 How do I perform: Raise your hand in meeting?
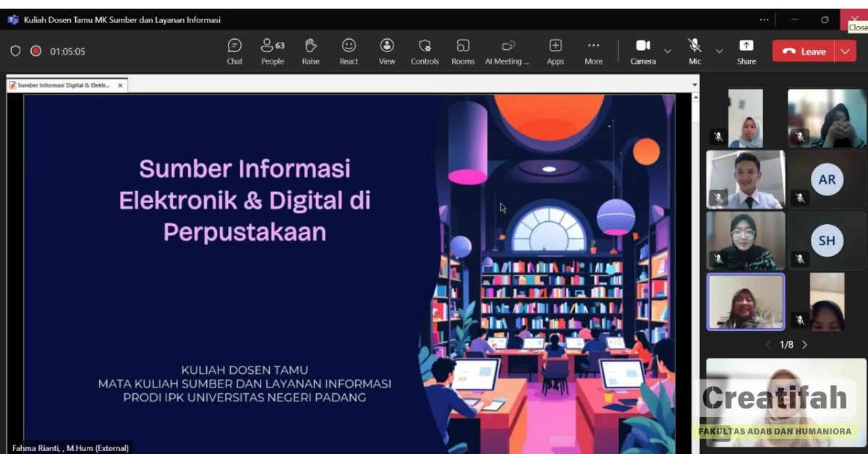tap(310, 51)
